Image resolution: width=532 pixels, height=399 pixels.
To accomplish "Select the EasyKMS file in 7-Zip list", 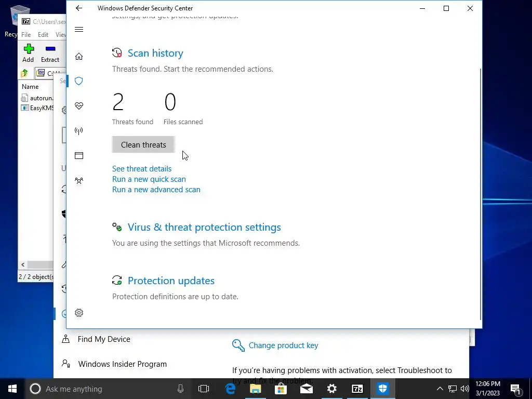I will (x=37, y=108).
